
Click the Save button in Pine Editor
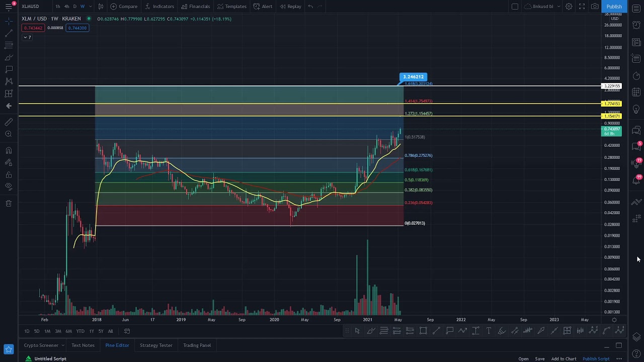coord(540,359)
